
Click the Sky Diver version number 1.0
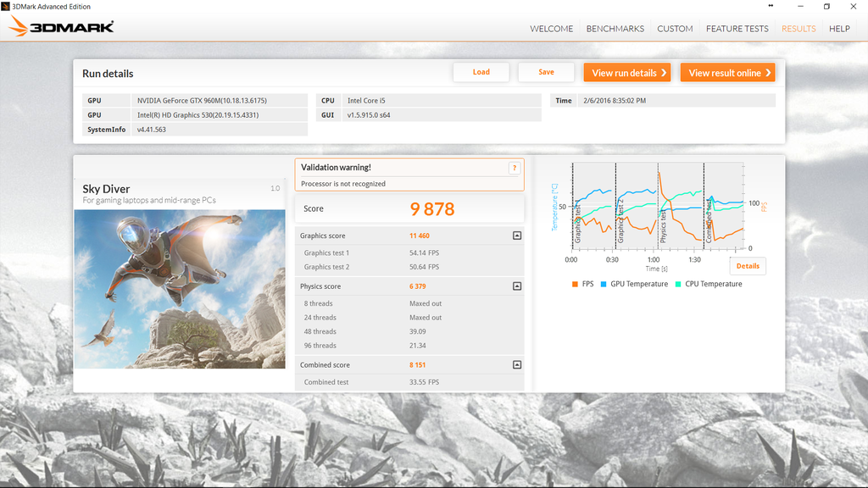pos(275,188)
